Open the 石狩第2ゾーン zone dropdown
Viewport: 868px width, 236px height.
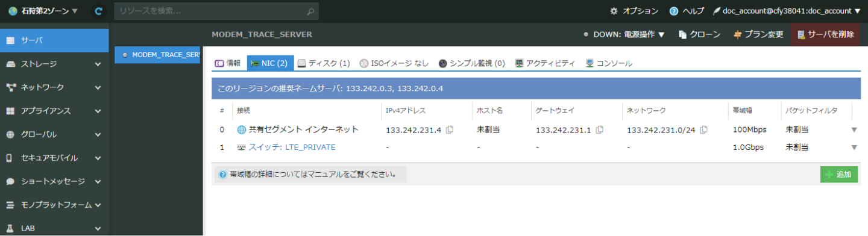[x=43, y=11]
